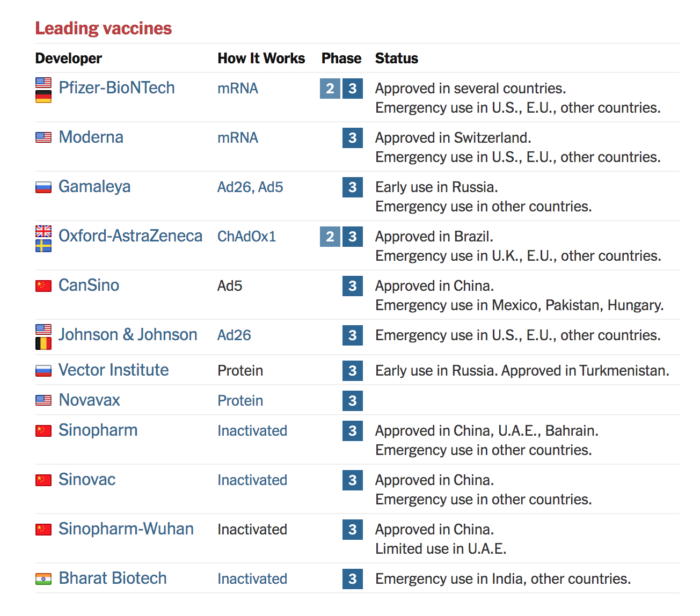Open the ChAdOx1 how-it-works link
This screenshot has height=616, width=700.
[246, 237]
